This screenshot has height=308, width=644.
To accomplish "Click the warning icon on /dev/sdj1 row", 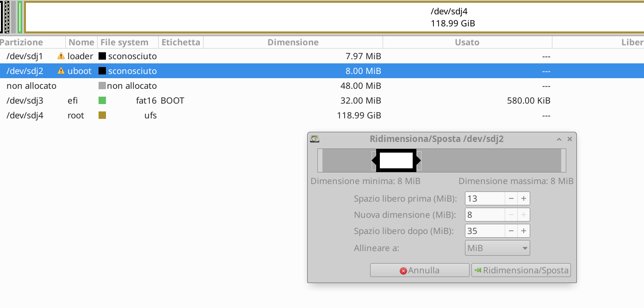I will 61,56.
